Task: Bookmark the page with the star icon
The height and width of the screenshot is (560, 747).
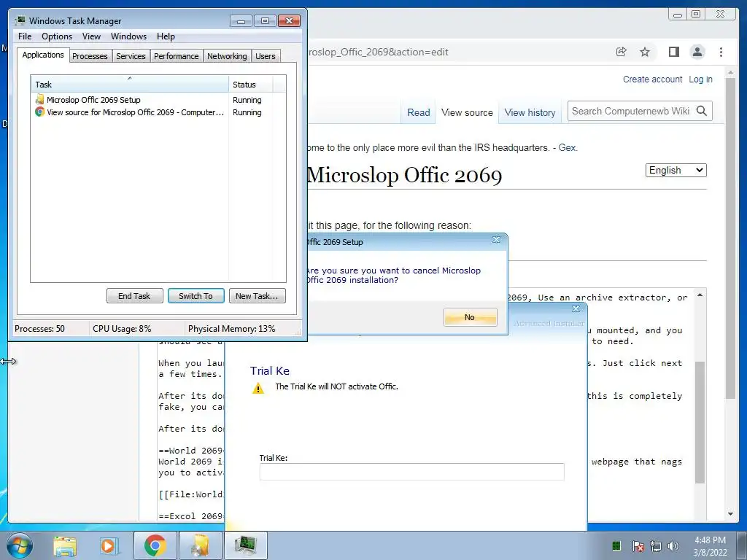Action: coord(645,52)
